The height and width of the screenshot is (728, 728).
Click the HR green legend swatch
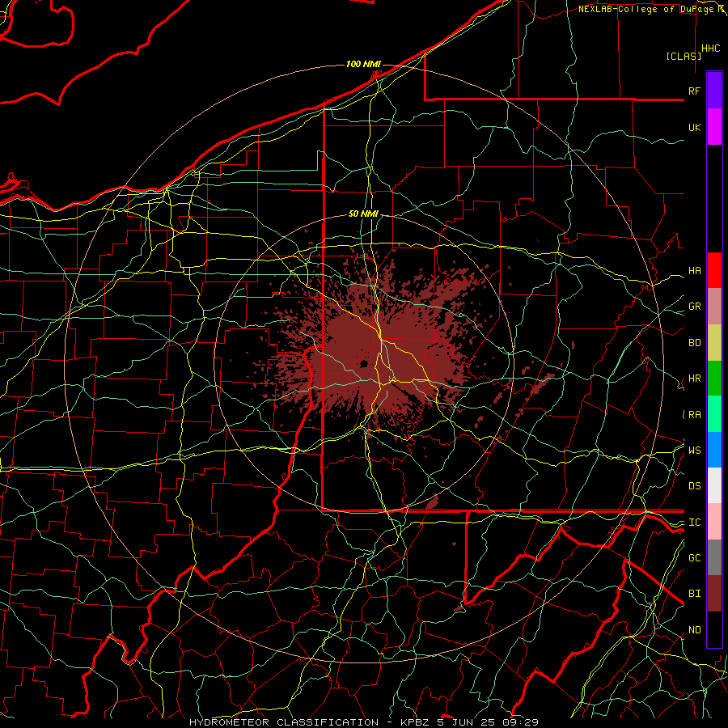tap(714, 378)
